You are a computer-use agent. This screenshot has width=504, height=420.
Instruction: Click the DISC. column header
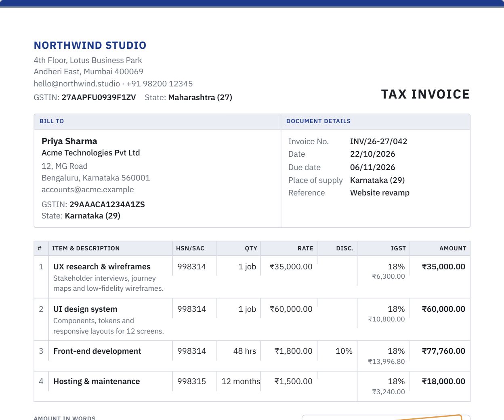[x=345, y=248]
